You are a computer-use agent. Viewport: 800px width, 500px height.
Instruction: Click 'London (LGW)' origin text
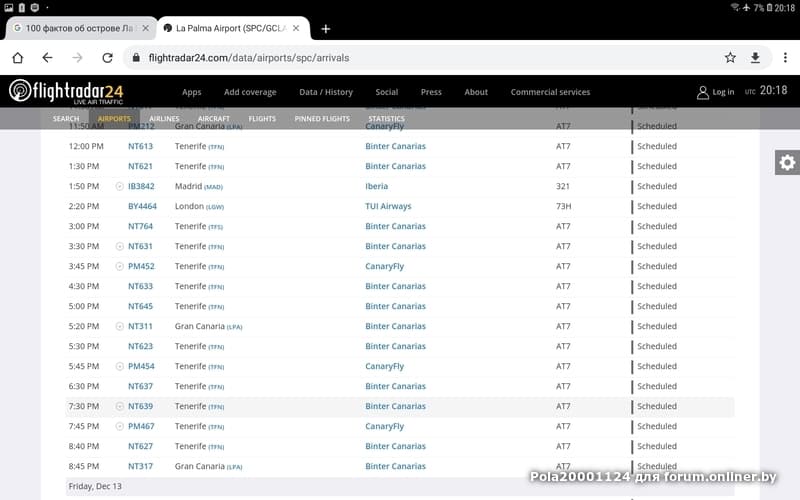[199, 206]
